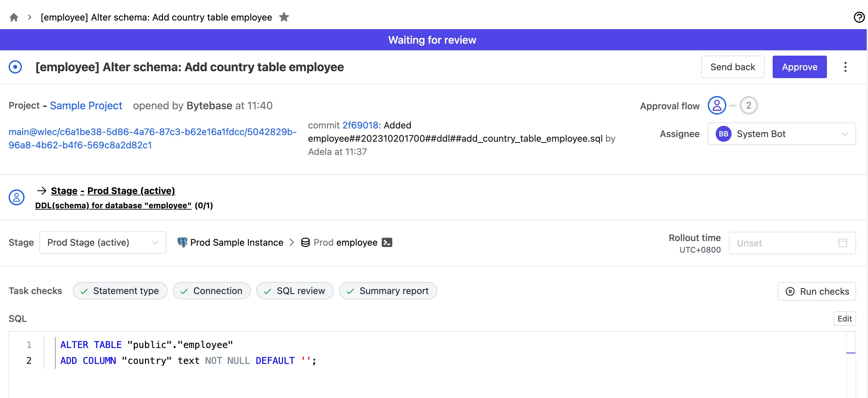Screen dimensions: 868x398
Task: Open the System Bot assignee dropdown
Action: coord(782,134)
